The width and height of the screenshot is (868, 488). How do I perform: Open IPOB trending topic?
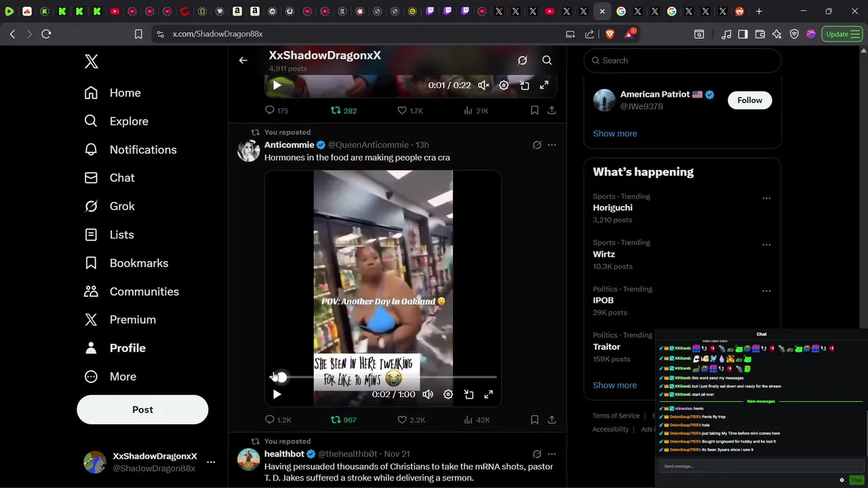[x=603, y=300]
